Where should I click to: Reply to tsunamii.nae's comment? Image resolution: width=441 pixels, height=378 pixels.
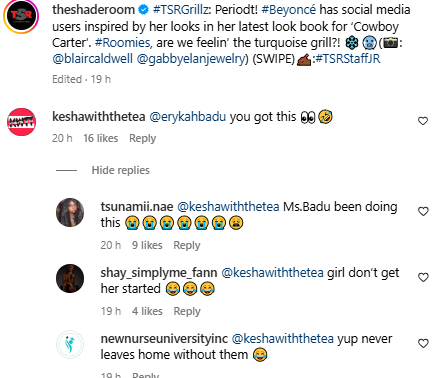tap(187, 245)
